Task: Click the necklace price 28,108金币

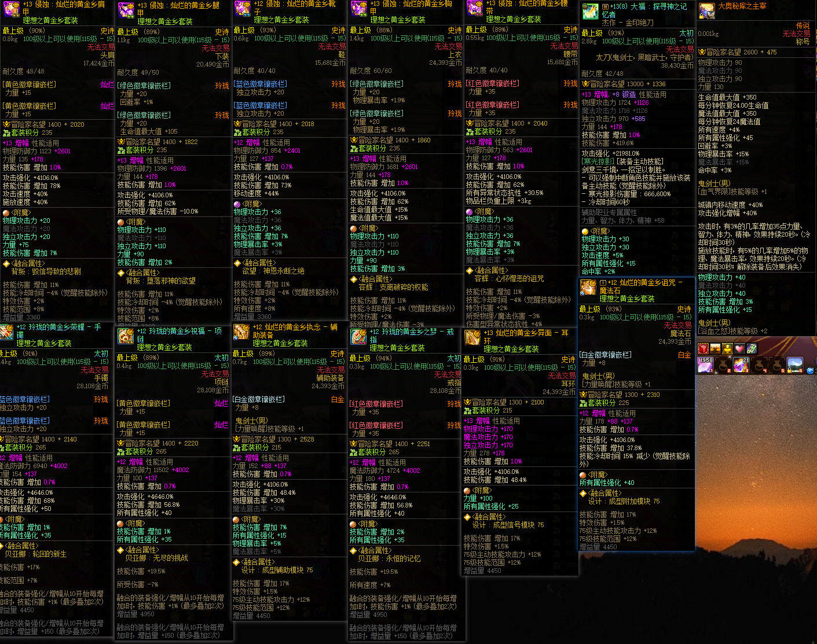Action: [213, 391]
